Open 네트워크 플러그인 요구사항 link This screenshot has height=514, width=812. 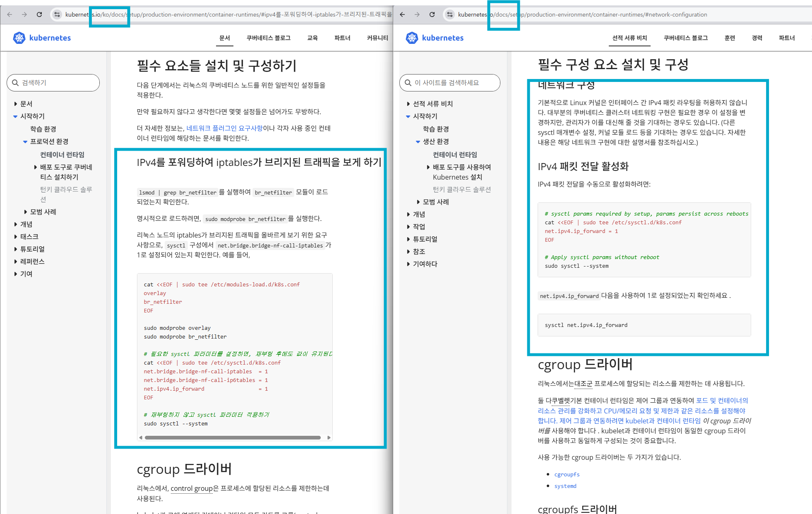coord(224,128)
